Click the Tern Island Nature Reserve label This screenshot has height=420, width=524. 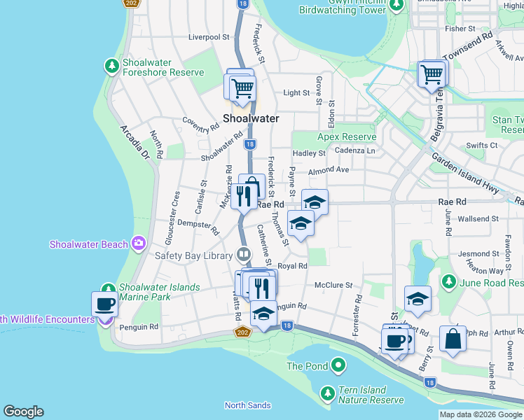371,395
